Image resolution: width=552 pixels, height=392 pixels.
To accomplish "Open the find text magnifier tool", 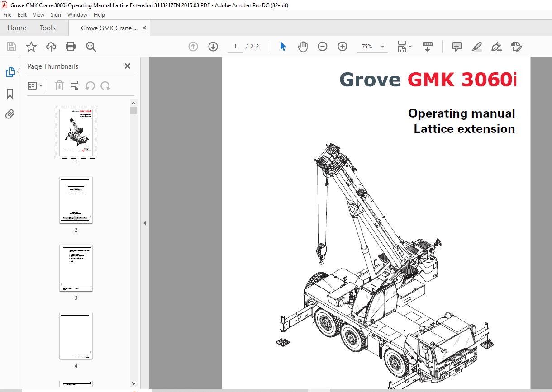I will 91,47.
